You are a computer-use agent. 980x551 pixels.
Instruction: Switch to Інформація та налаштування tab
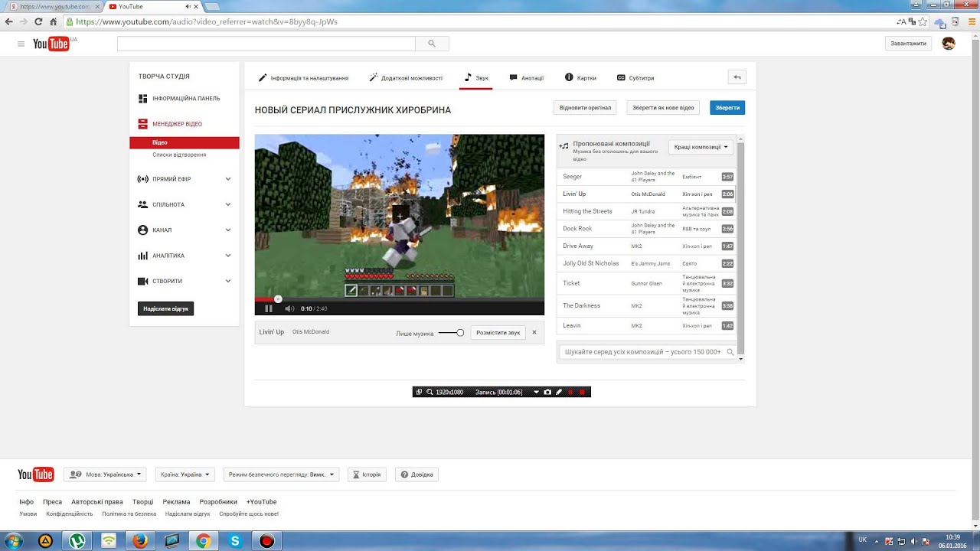[303, 77]
